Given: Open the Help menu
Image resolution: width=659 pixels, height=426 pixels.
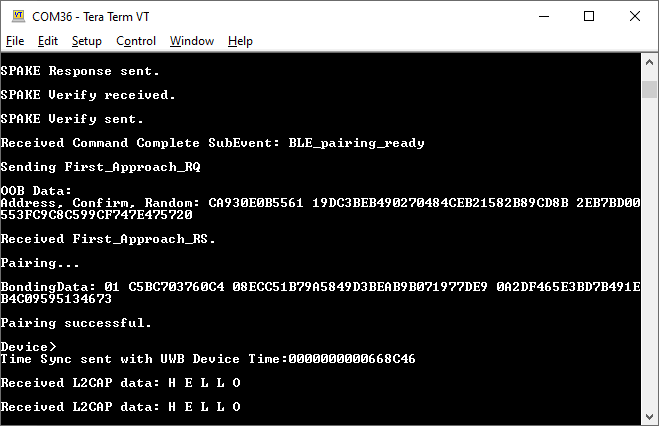Looking at the screenshot, I should click(240, 41).
